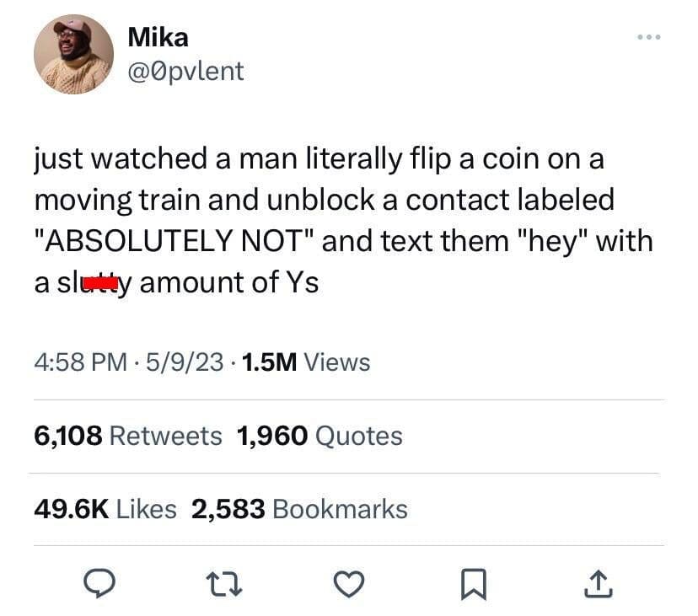Open the Mika display name
698x616 pixels.
click(158, 37)
